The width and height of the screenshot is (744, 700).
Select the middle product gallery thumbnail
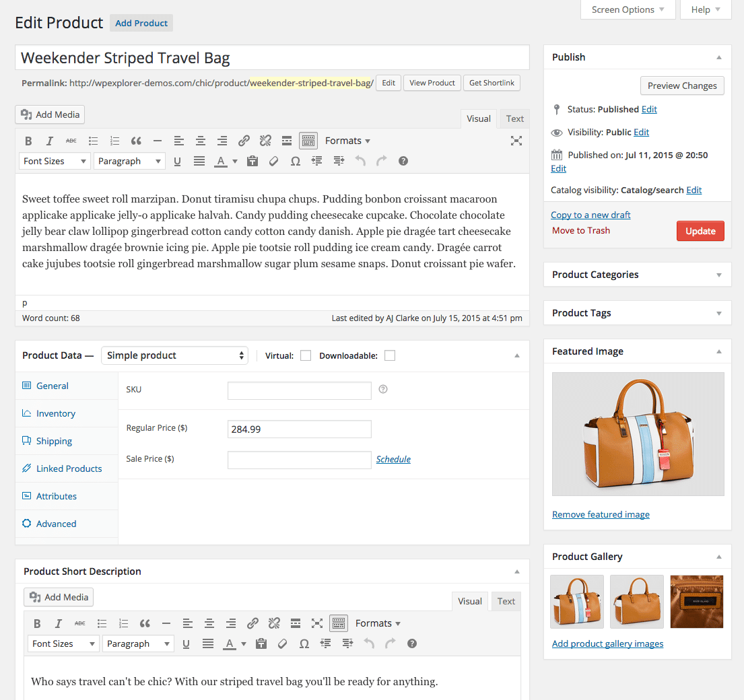click(x=636, y=601)
